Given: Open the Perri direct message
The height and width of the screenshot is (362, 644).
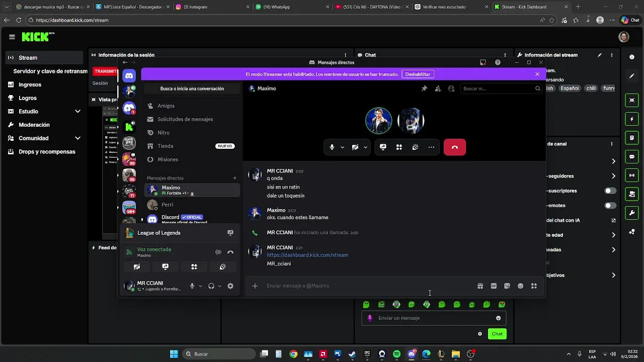Looking at the screenshot, I should click(x=192, y=205).
